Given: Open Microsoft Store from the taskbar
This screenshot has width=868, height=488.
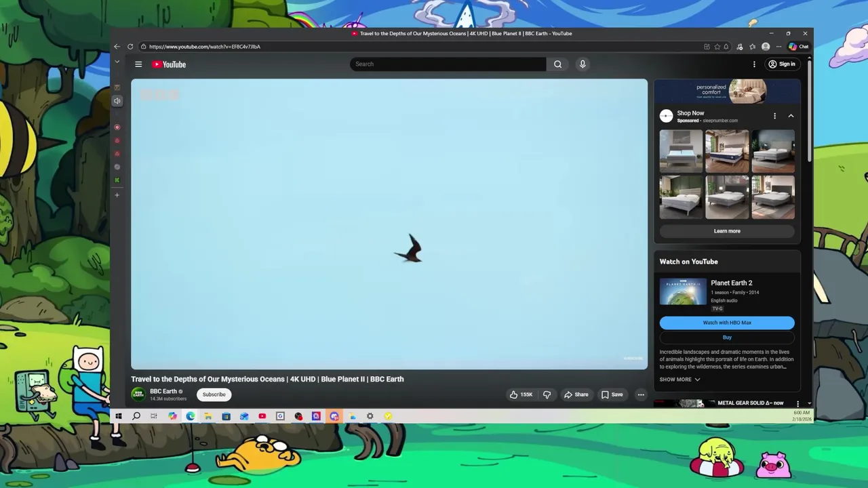Looking at the screenshot, I should (226, 416).
